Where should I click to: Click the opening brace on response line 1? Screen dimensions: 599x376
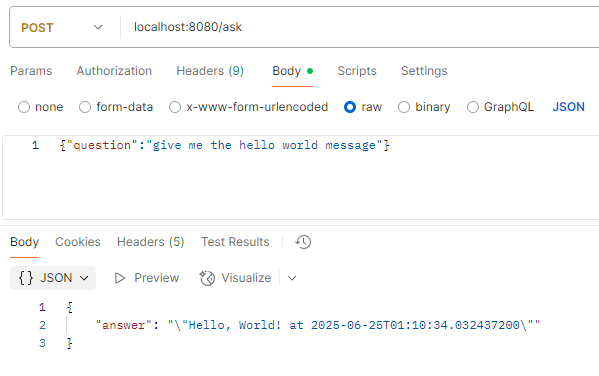pyautogui.click(x=70, y=307)
